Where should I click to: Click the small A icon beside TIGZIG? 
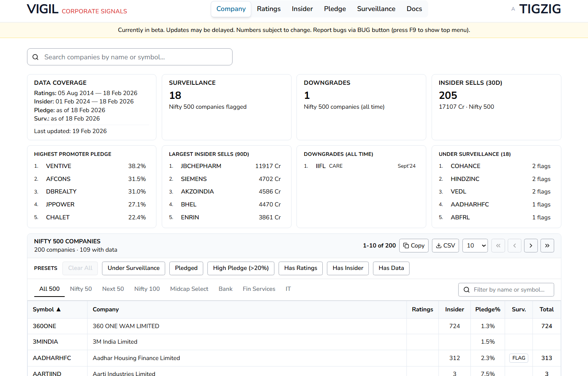(x=513, y=9)
